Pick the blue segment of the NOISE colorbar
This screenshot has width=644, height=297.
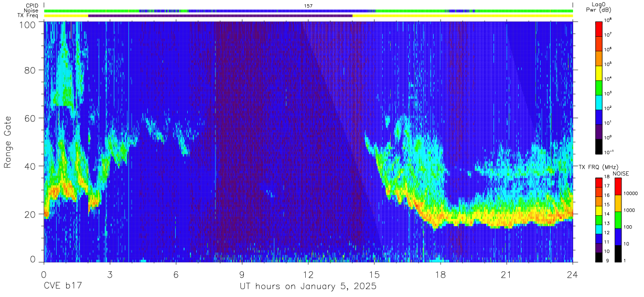618,237
